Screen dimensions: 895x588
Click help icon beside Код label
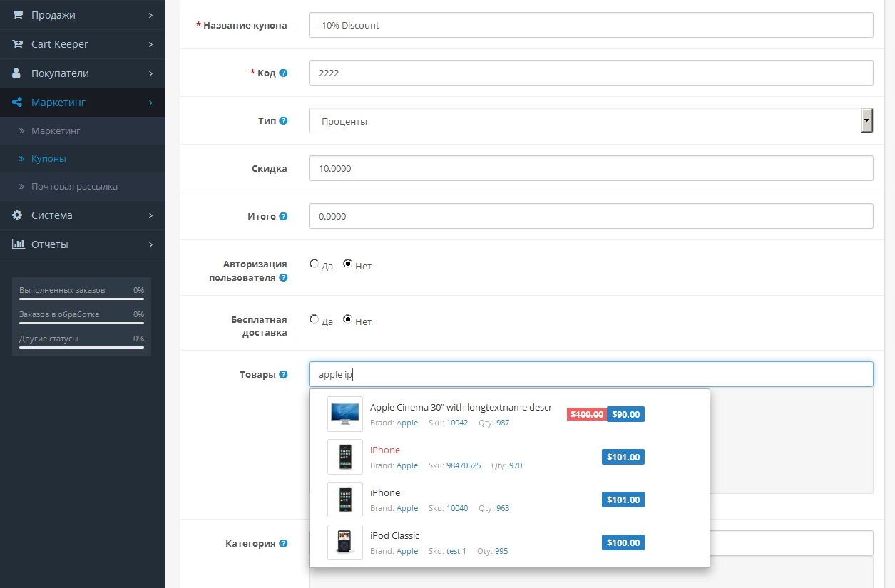[x=283, y=73]
